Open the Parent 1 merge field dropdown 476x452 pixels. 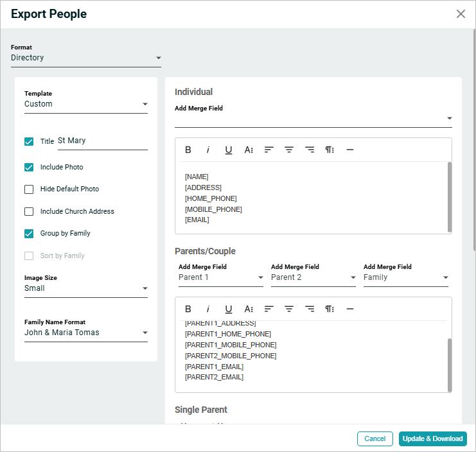[221, 277]
